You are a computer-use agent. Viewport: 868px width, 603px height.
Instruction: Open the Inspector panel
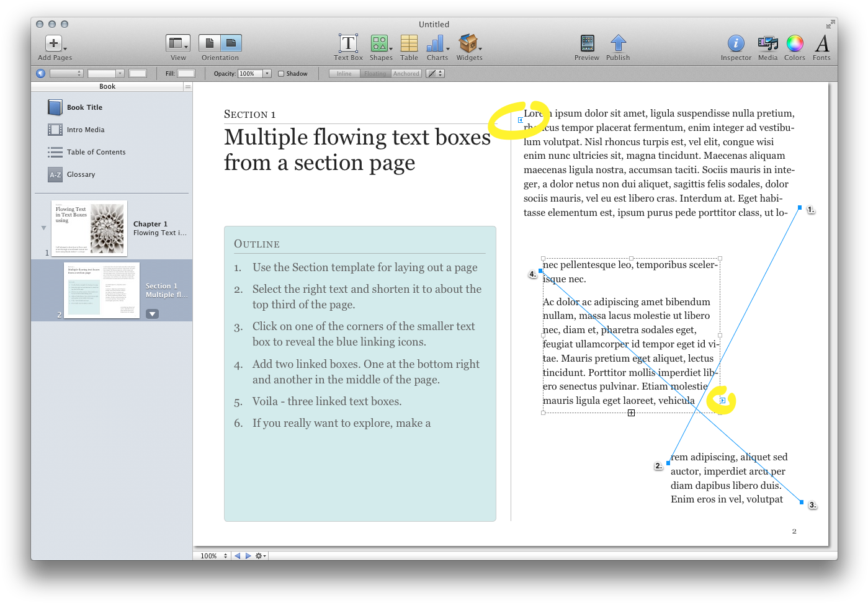[x=736, y=44]
